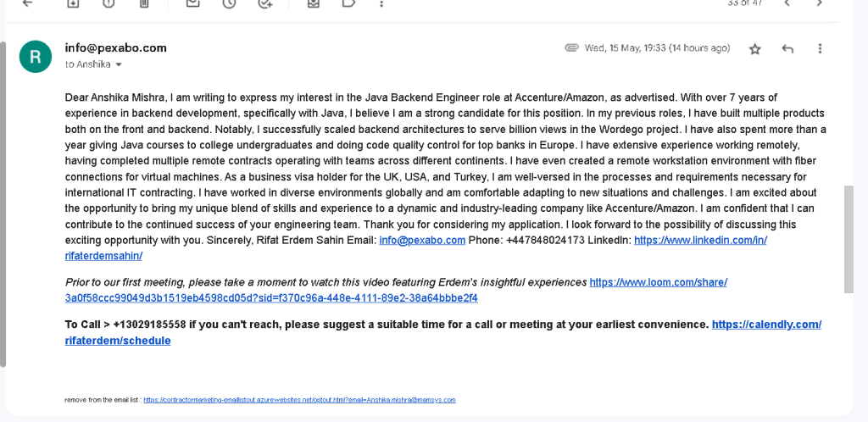
Task: Reply using the arrow beside the star
Action: [x=787, y=48]
